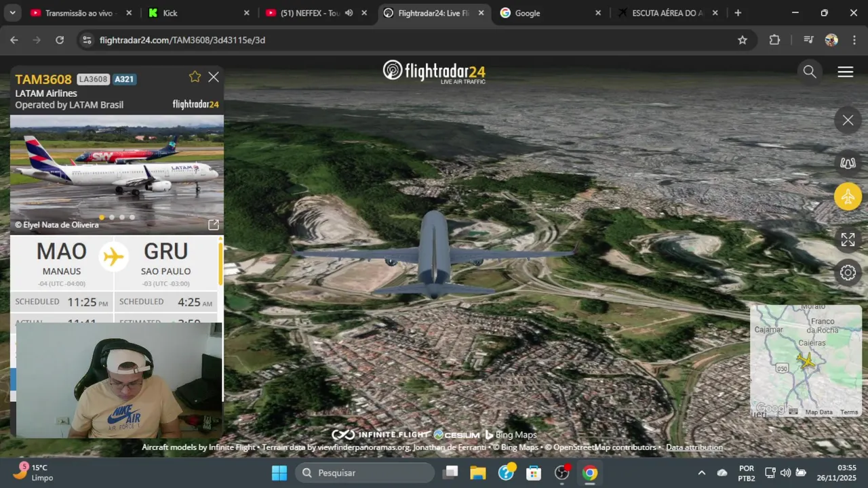Viewport: 868px width, 488px height.
Task: Click the MAO departure airport code
Action: (x=61, y=251)
